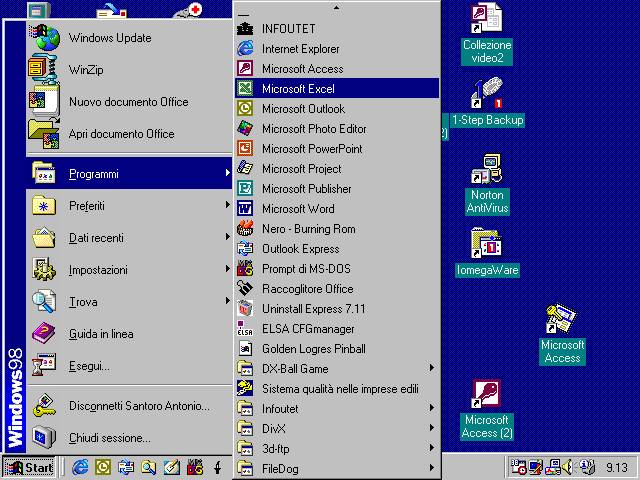Launch Internet Explorer from quick launch bar
This screenshot has height=480, width=640.
(x=80, y=467)
